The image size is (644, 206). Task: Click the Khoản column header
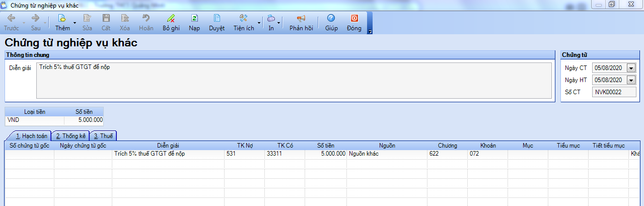pos(488,146)
